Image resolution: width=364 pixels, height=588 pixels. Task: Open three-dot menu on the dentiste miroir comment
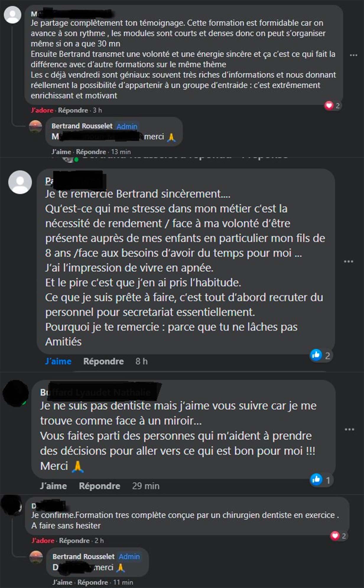pos(349,429)
